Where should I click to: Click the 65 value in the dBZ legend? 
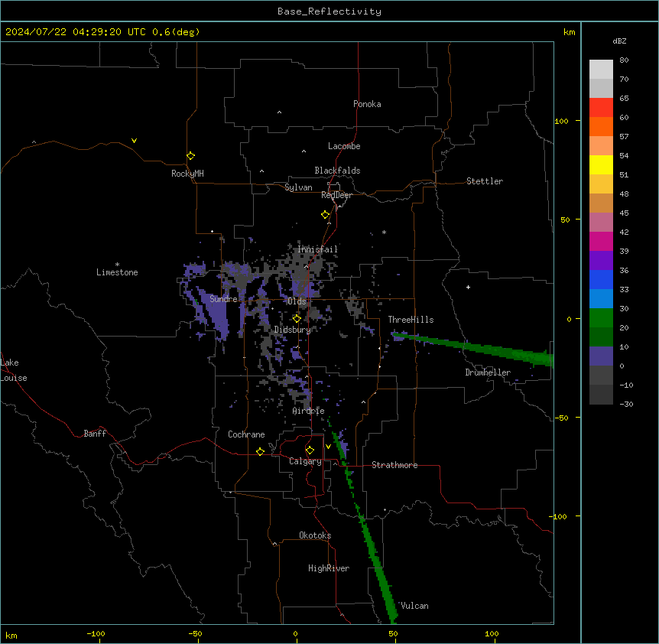click(624, 99)
